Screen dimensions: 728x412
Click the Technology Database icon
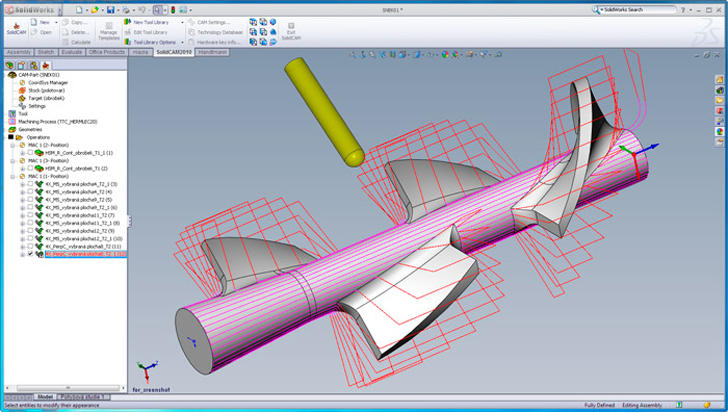[219, 32]
